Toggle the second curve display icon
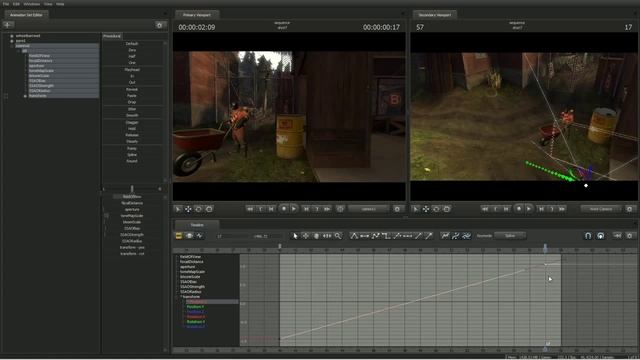The width and height of the screenshot is (640, 360). [456, 236]
